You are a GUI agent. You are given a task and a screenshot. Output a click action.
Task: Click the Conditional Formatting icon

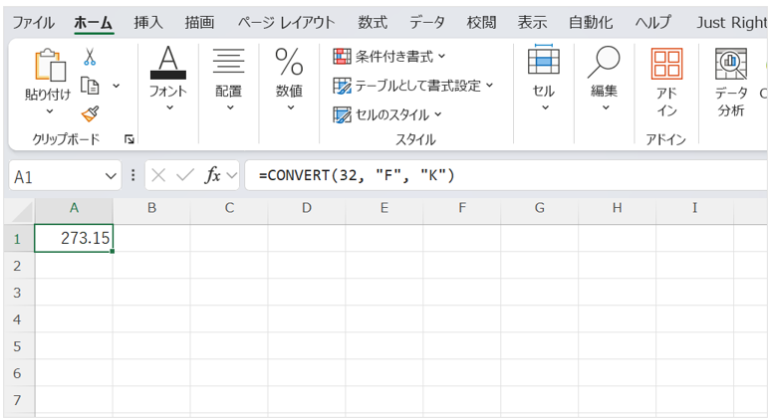pos(342,56)
